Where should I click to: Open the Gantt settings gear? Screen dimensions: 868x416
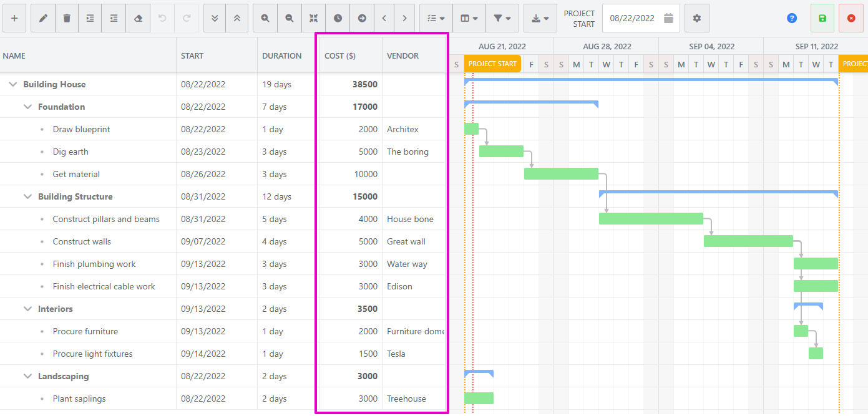[697, 17]
